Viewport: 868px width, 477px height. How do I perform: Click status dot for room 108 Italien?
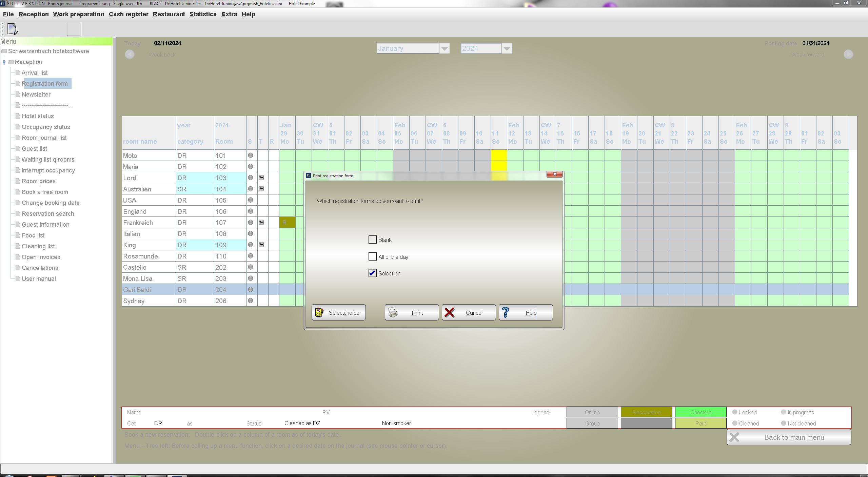251,233
